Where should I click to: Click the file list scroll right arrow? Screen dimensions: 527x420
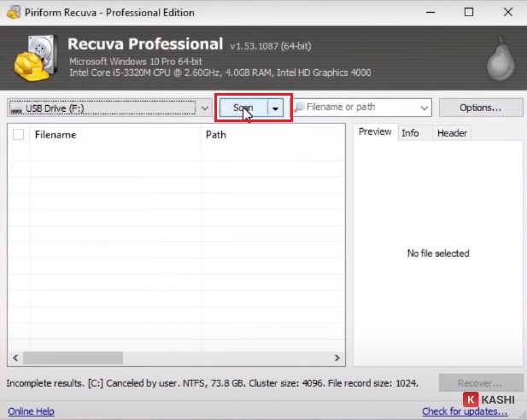[337, 359]
